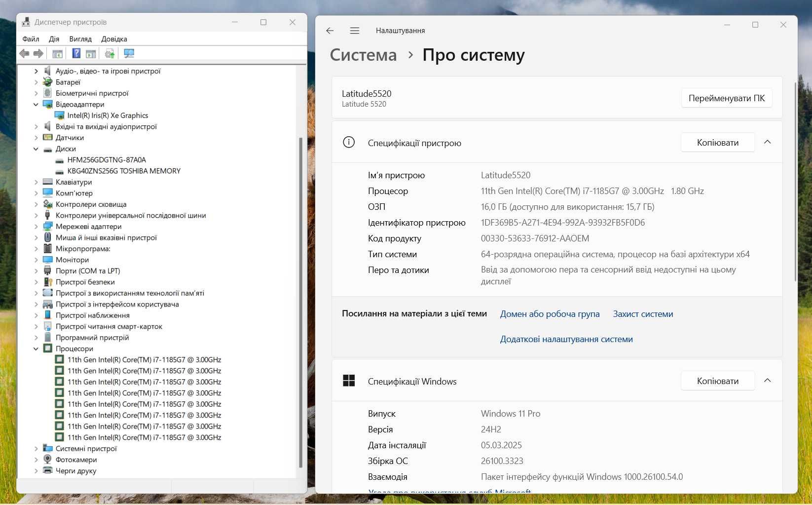Collapse the Процесори node
This screenshot has width=812, height=505.
[36, 349]
